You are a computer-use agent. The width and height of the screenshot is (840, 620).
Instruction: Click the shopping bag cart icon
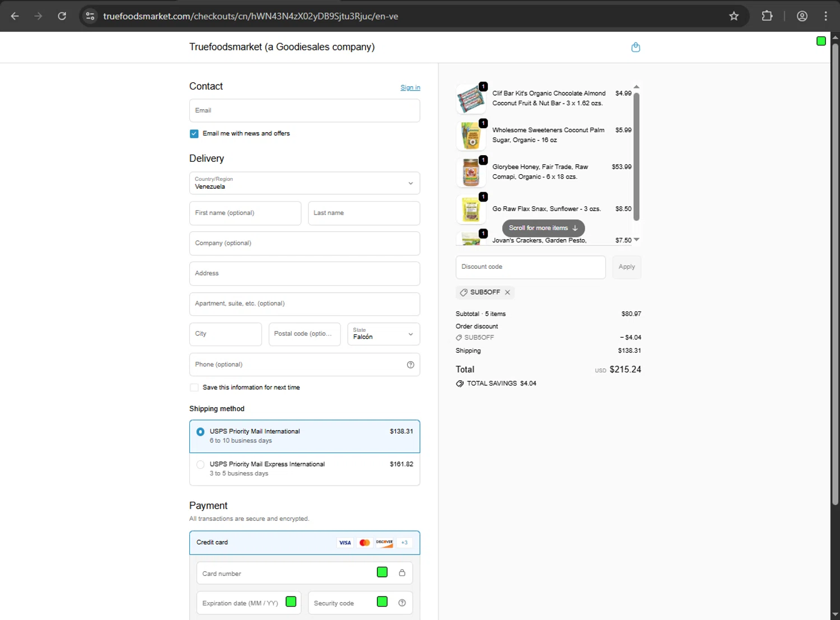[x=636, y=47]
